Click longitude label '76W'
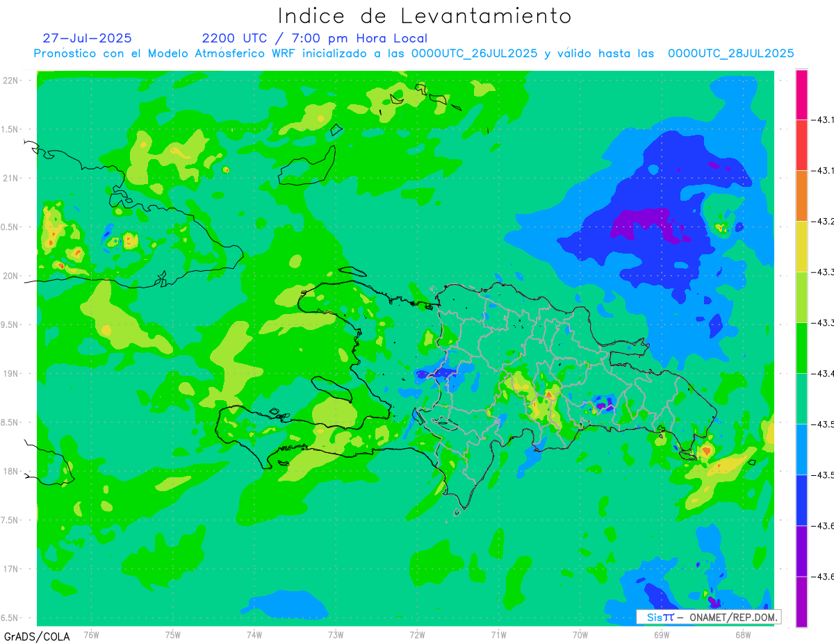The width and height of the screenshot is (834, 644). 91,634
